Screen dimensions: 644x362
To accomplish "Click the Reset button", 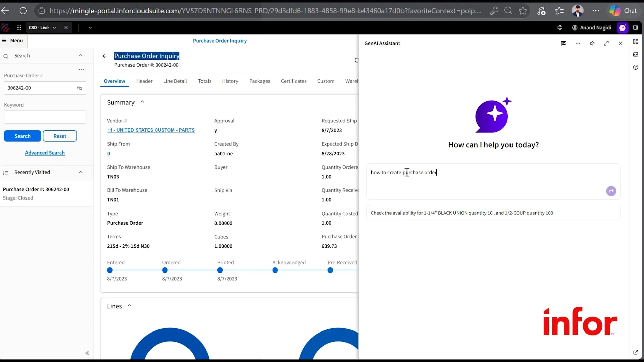I will 60,136.
